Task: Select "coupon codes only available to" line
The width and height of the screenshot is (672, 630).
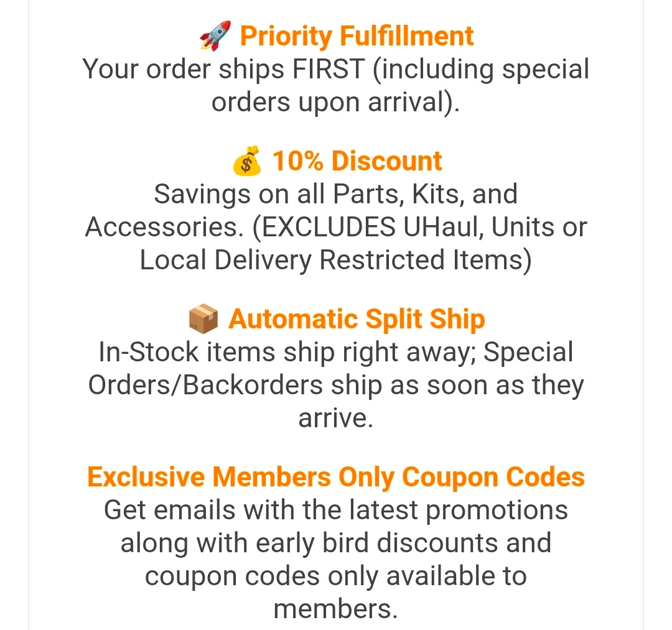Action: point(336,576)
